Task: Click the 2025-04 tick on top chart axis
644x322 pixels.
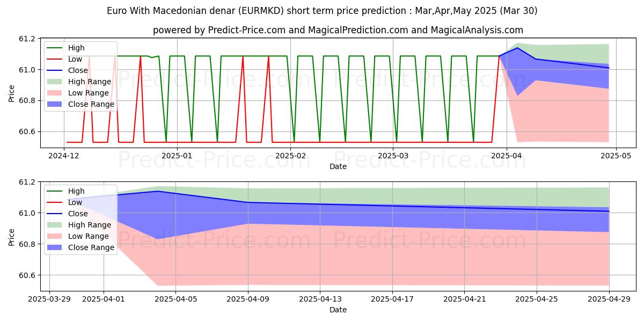Action: tap(507, 156)
